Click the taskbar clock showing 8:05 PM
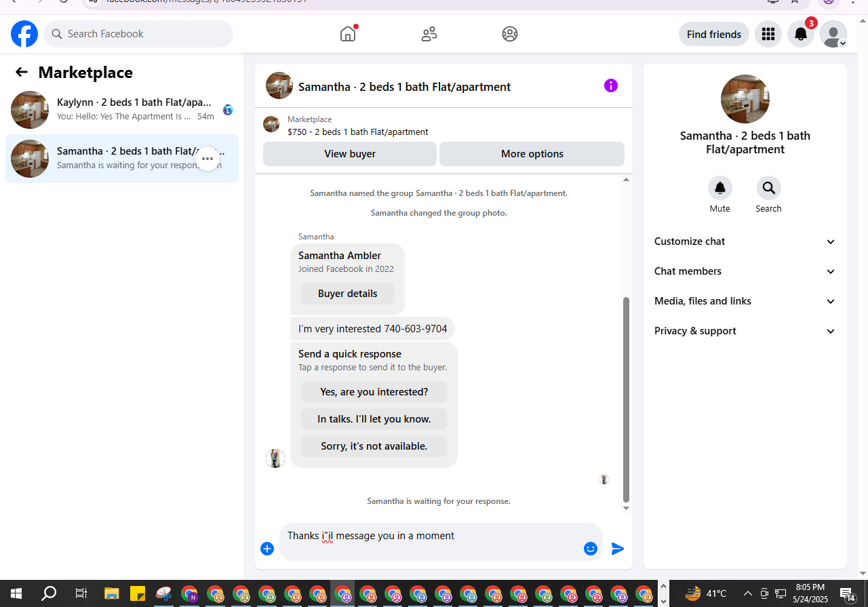Viewport: 868px width, 607px height. [810, 593]
